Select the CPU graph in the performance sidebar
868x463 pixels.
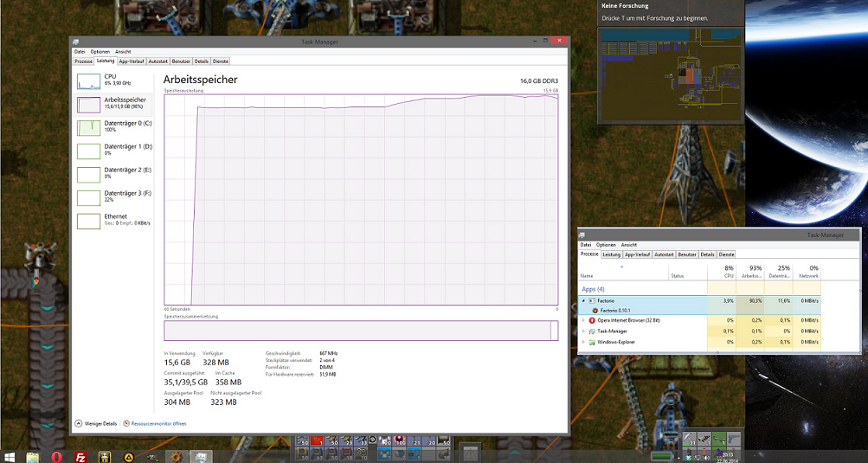pyautogui.click(x=88, y=81)
